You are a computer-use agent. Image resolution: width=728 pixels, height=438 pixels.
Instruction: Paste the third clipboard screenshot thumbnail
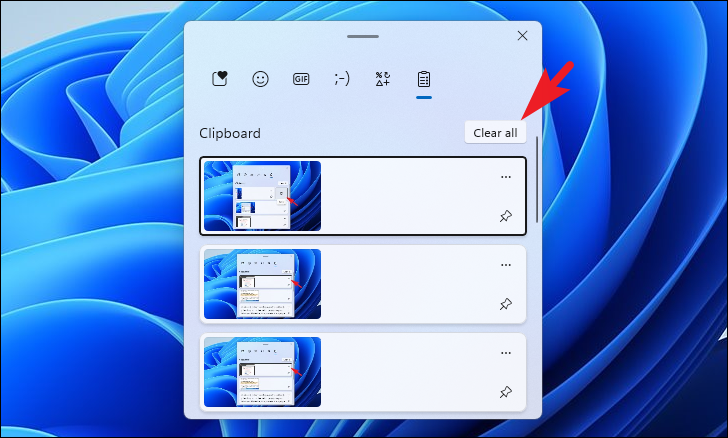(262, 372)
